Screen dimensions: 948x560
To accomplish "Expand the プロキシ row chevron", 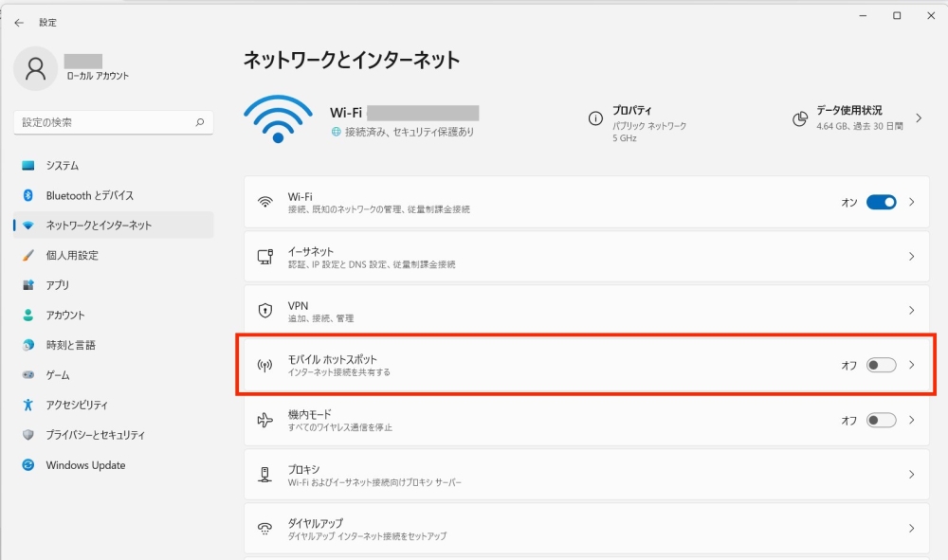I will 912,475.
